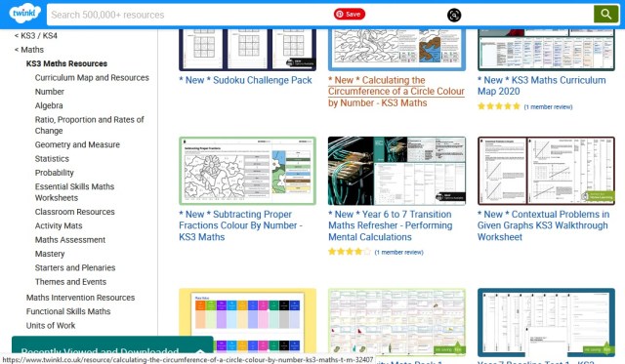Open 1 member review for Curriculum Map
The width and height of the screenshot is (625, 364).
(x=548, y=106)
